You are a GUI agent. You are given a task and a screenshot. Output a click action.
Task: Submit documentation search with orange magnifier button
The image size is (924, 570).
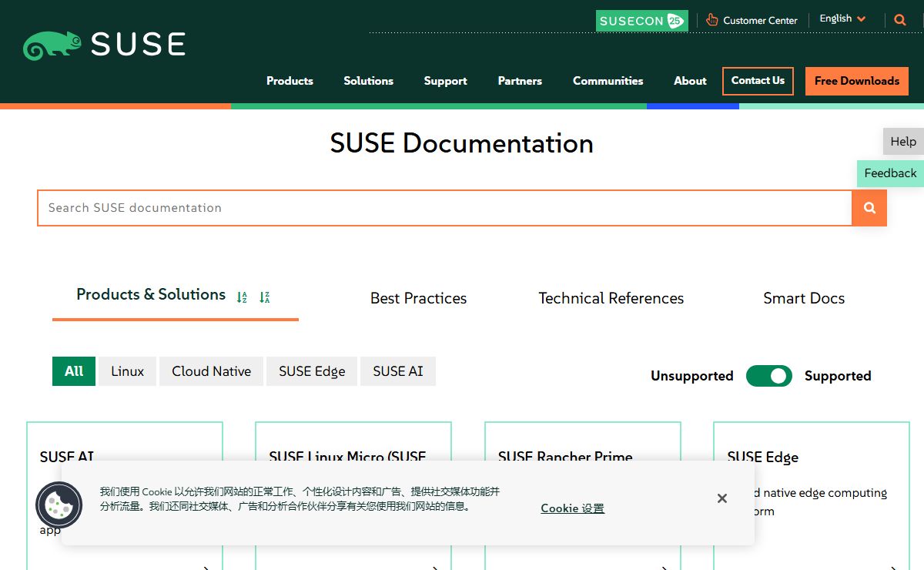click(869, 208)
